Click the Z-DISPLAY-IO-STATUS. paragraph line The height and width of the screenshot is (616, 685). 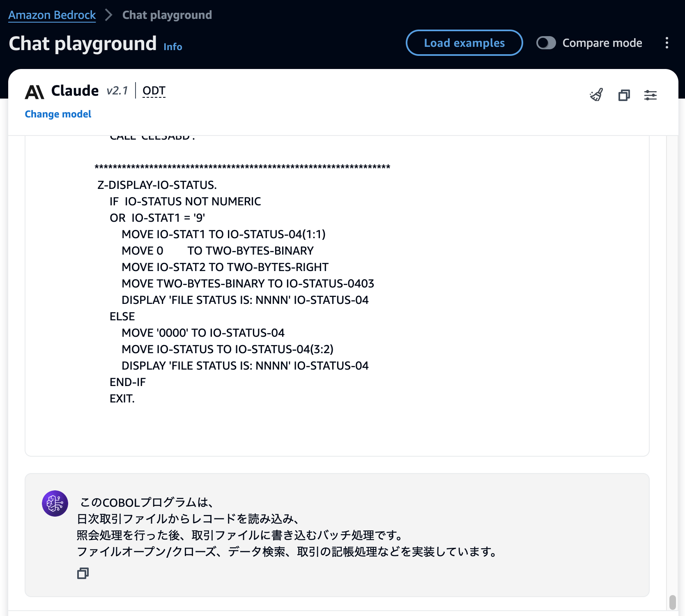coord(157,185)
